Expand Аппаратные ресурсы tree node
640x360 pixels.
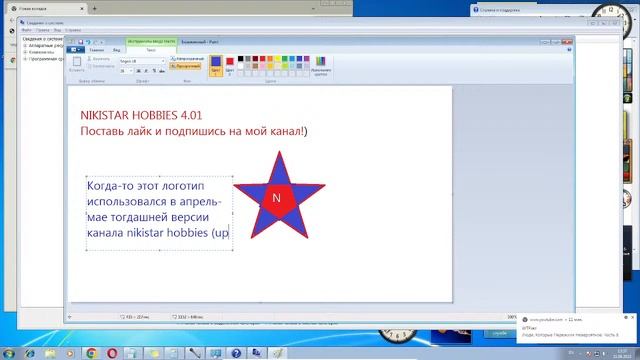[x=25, y=46]
